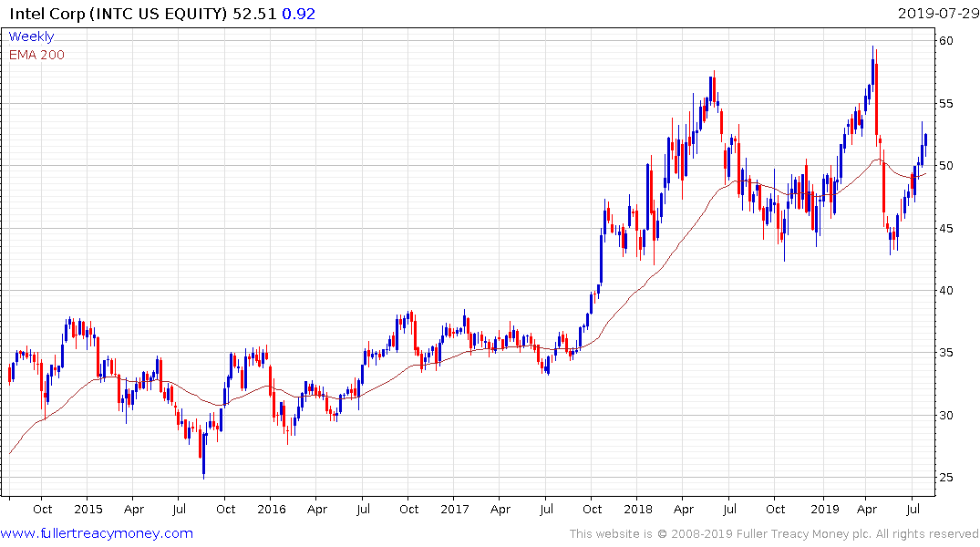The height and width of the screenshot is (547, 980).
Task: Click the 35 price axis label
Action: pos(945,353)
